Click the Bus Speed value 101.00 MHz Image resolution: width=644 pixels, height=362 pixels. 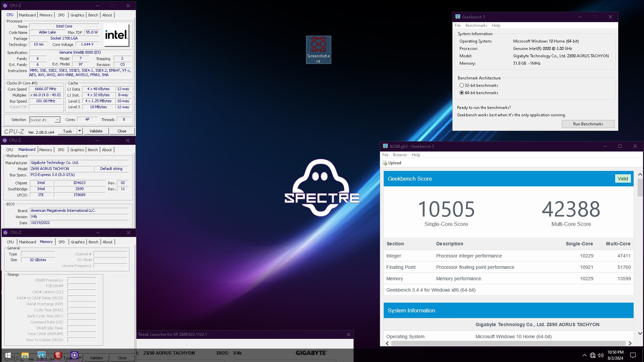coord(46,101)
